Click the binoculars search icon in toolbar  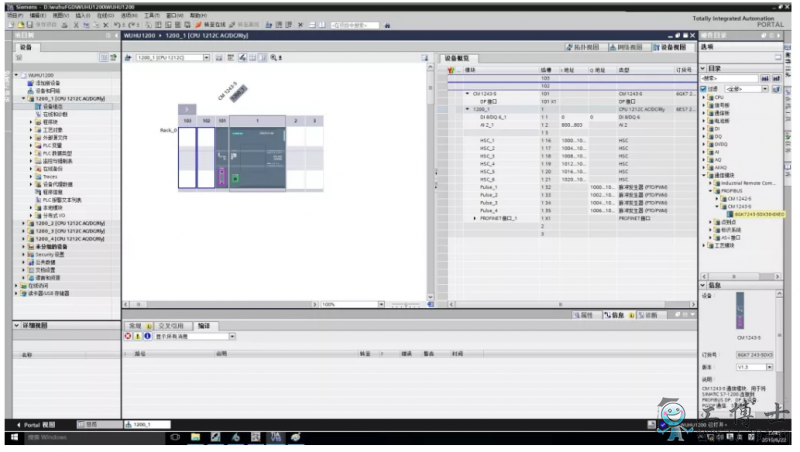point(387,25)
